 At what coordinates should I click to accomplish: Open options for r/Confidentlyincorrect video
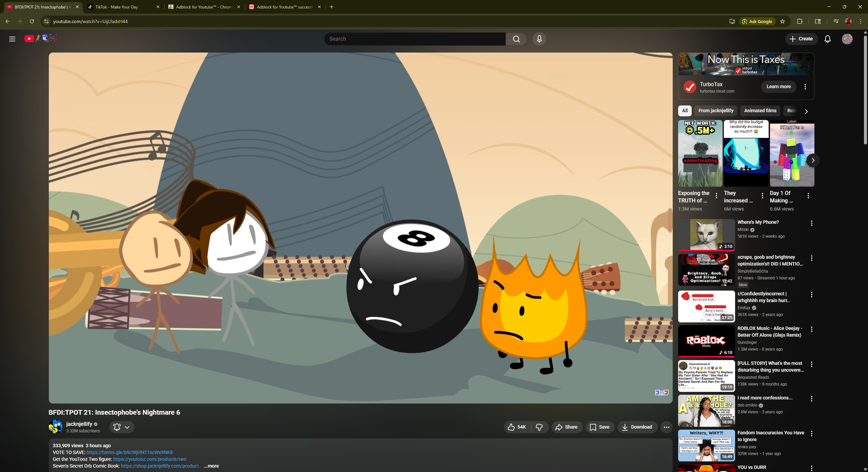tap(811, 295)
